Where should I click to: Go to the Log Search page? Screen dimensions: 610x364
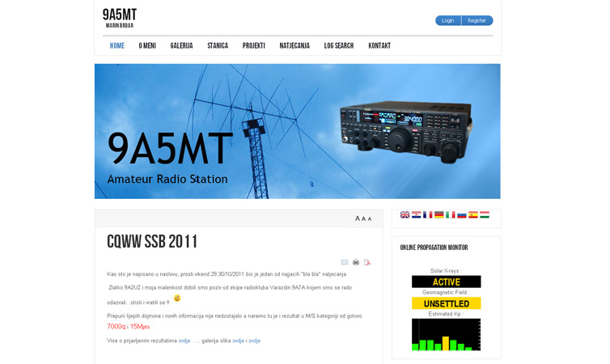click(x=338, y=46)
